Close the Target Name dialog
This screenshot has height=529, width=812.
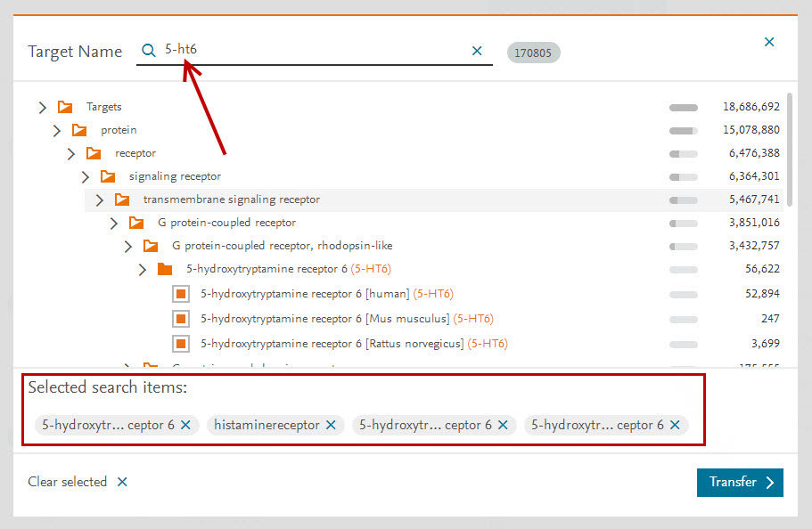(x=769, y=42)
